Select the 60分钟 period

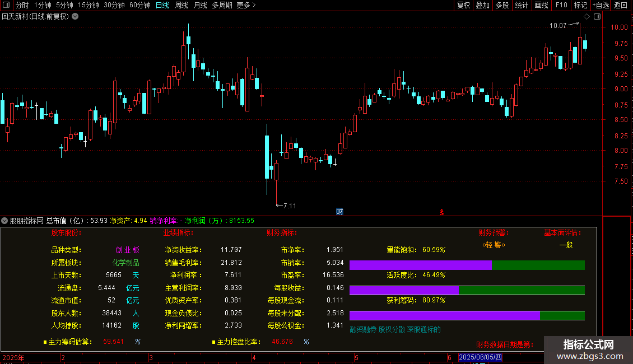140,5
